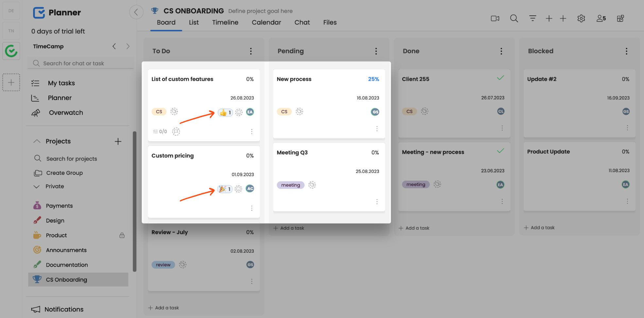Click Add a task under Pending column
The width and height of the screenshot is (644, 318).
[289, 228]
